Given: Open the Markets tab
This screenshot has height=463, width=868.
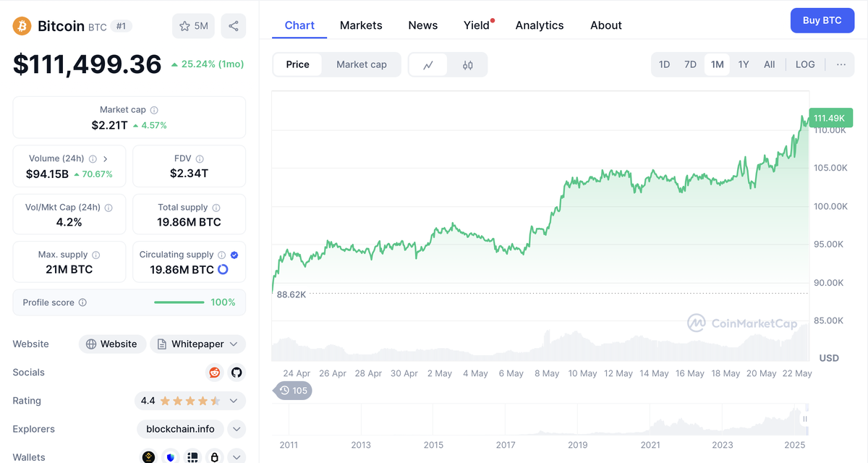Looking at the screenshot, I should pyautogui.click(x=361, y=25).
